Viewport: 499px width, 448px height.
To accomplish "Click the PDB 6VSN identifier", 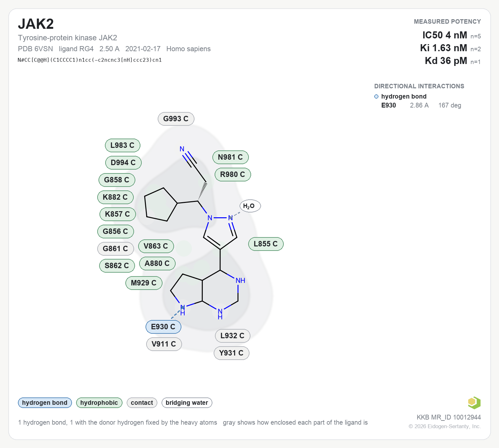I will pos(36,49).
